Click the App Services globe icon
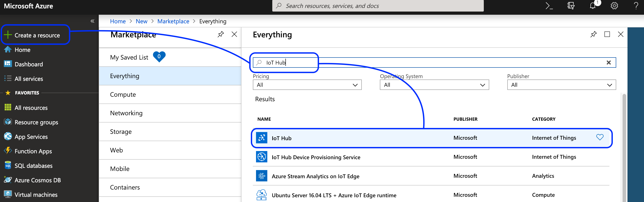644x202 pixels. [8, 136]
